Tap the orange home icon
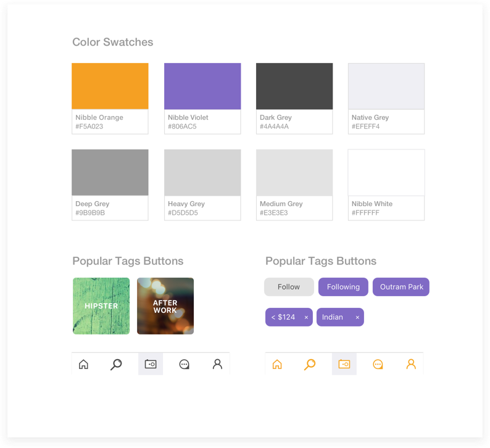Viewport: 490px width, 448px height. pos(277,364)
